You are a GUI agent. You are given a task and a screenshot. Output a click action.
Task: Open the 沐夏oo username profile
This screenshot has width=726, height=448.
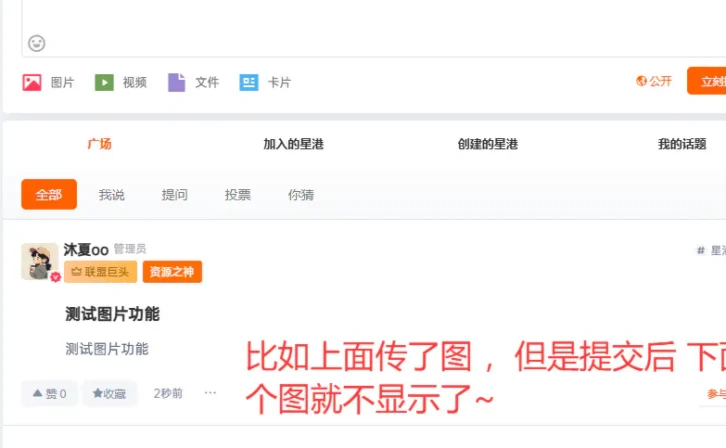coord(86,250)
